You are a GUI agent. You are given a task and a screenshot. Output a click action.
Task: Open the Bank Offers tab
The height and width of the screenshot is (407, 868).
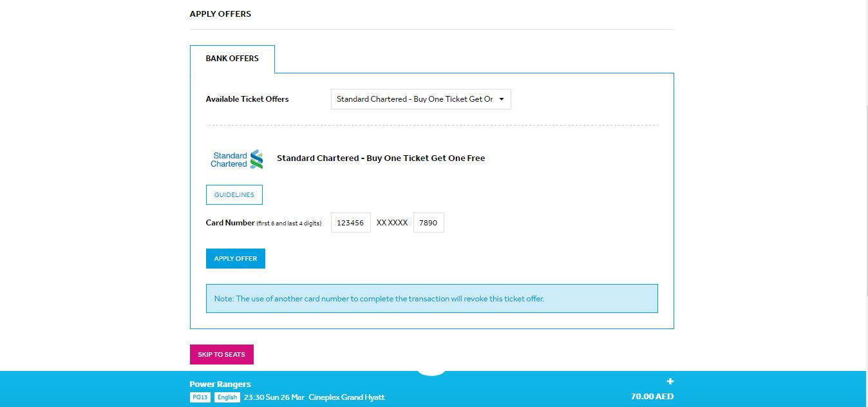coord(232,59)
